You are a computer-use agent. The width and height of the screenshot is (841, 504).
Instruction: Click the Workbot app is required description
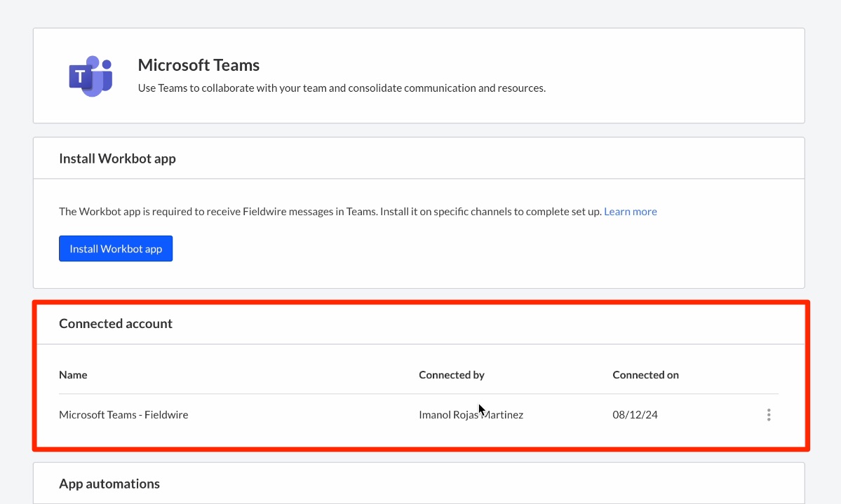click(x=330, y=211)
